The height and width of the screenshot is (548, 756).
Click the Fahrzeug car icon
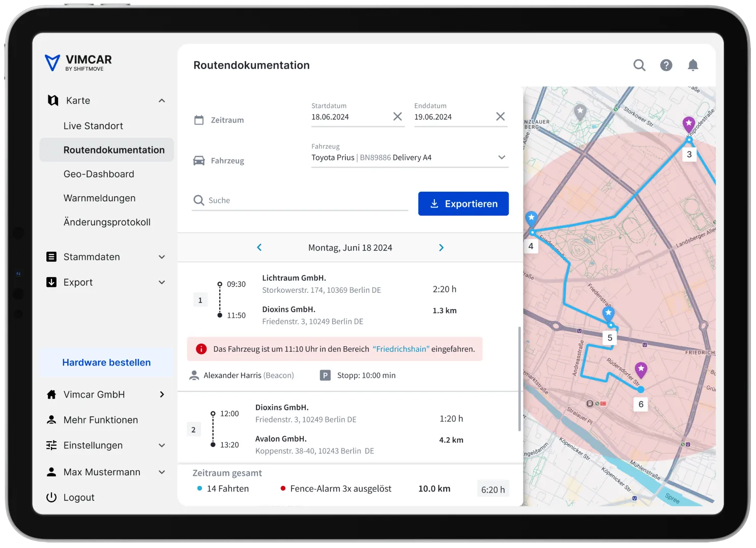(199, 161)
